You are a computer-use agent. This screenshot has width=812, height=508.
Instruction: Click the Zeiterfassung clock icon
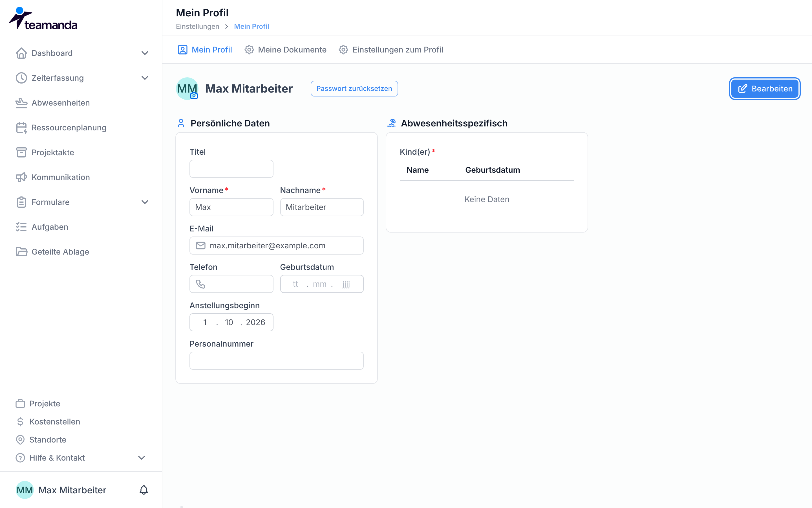[21, 78]
